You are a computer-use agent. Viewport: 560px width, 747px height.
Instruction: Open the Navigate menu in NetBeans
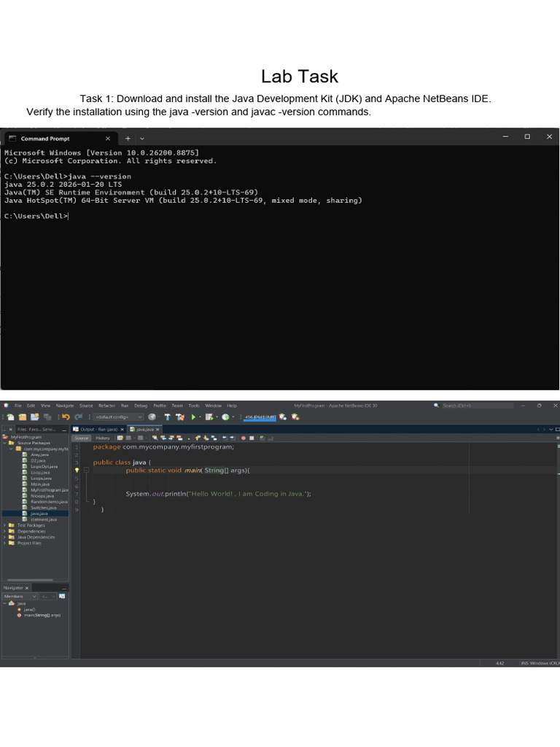(65, 406)
